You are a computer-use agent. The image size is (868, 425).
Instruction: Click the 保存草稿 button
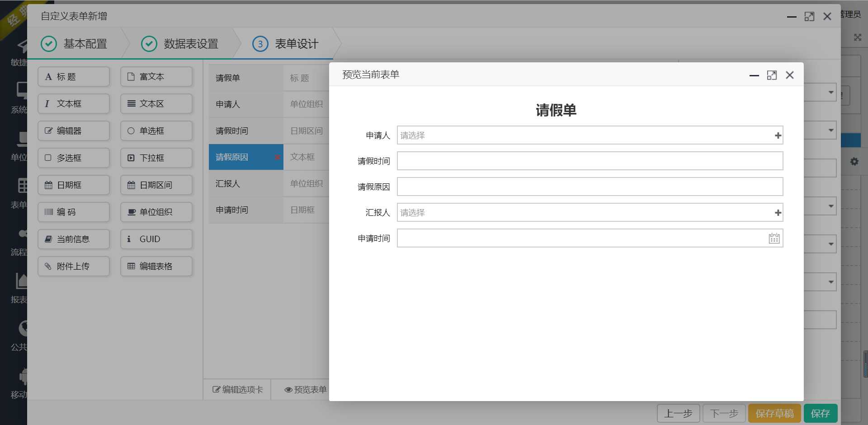(774, 413)
